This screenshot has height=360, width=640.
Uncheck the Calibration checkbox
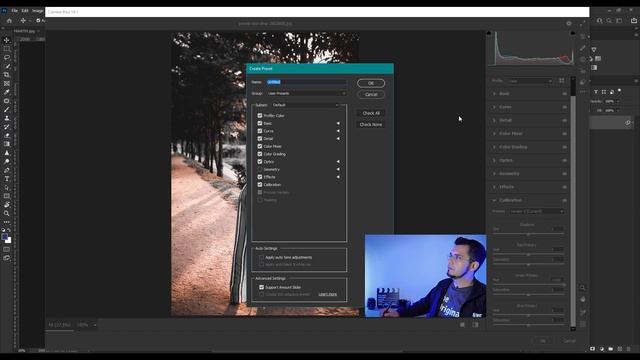coord(260,184)
